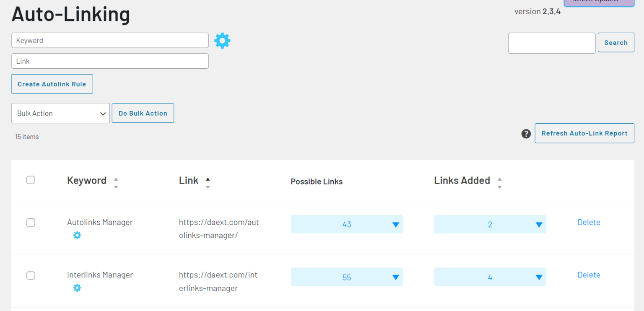
Task: Click Refresh Auto-Link Report
Action: click(x=584, y=133)
